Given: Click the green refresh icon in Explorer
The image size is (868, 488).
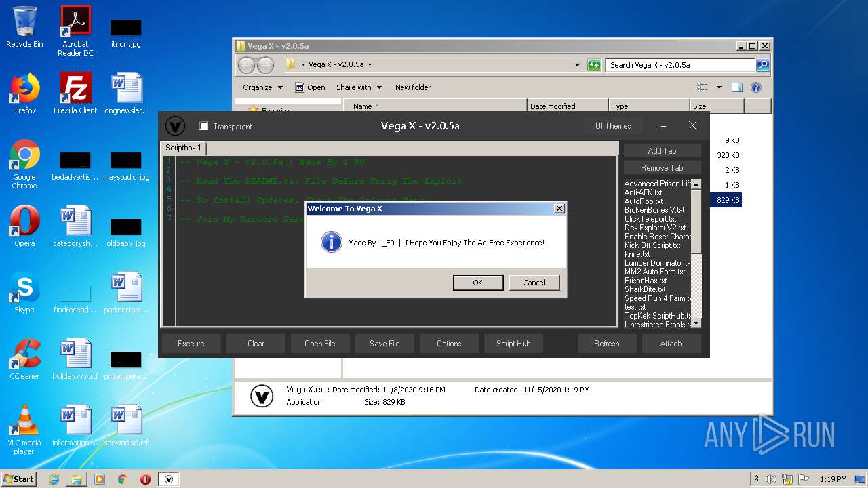Looking at the screenshot, I should coord(594,65).
